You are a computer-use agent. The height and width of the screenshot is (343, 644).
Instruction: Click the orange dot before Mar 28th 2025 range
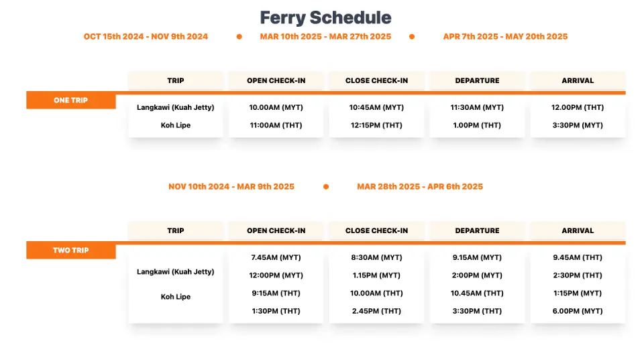[x=326, y=187]
